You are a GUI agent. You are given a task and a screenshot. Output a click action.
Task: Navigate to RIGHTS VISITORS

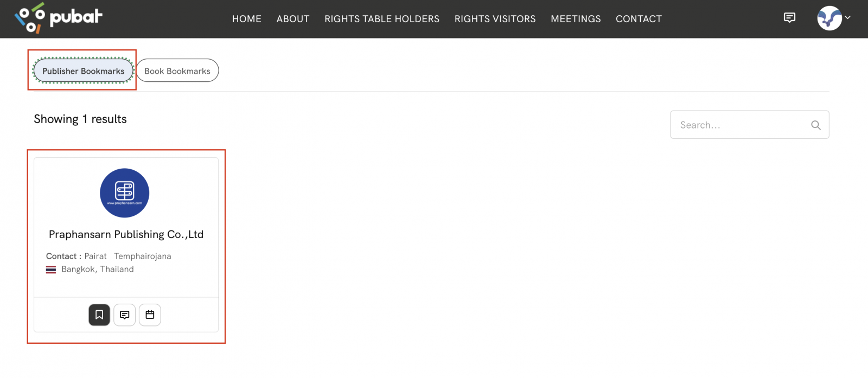pyautogui.click(x=495, y=19)
